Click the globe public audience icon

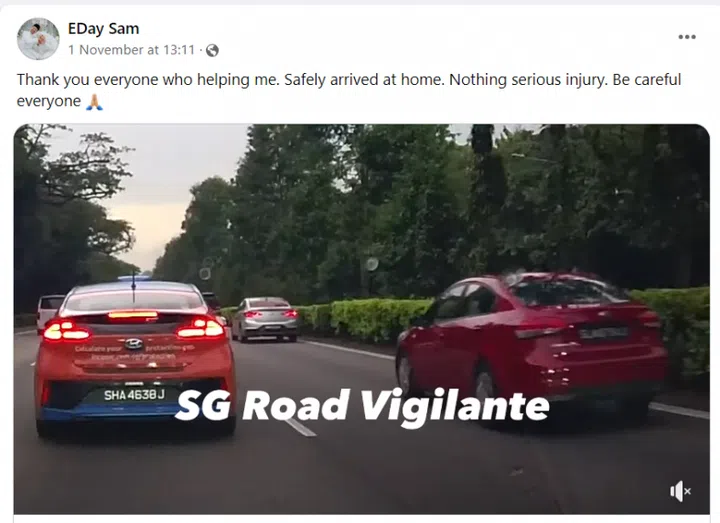pos(212,50)
